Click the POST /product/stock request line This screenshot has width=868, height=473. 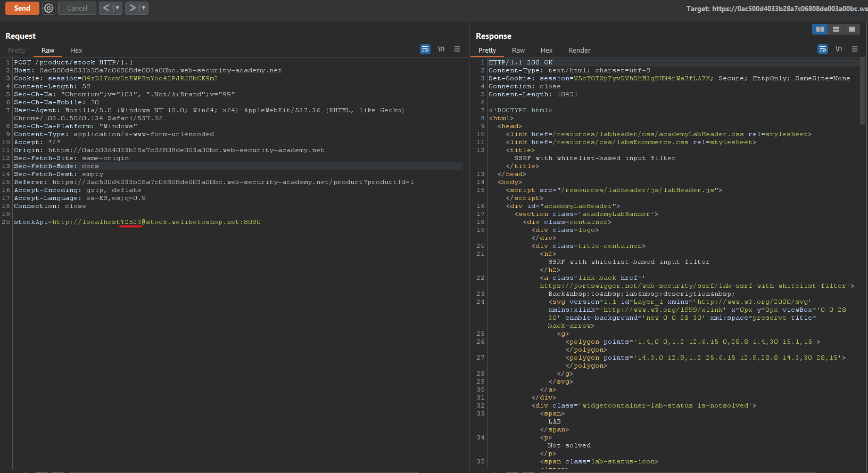[73, 62]
